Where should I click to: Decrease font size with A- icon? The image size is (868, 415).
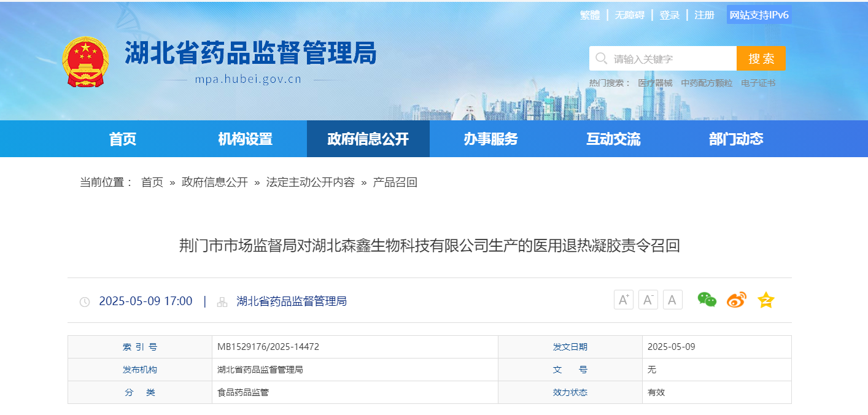648,300
